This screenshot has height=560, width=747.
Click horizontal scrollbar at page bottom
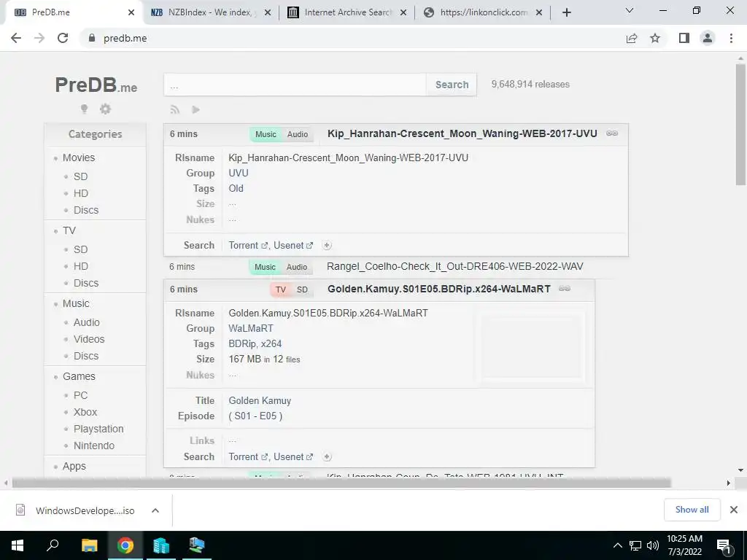click(x=341, y=483)
